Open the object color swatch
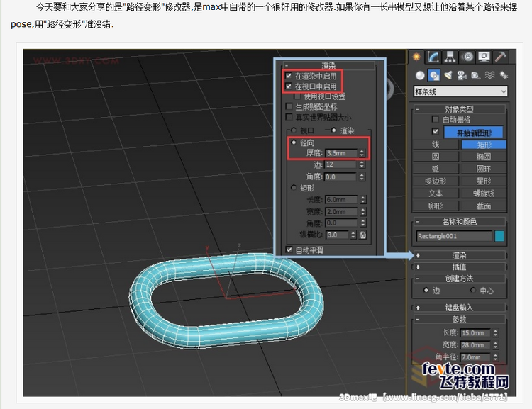Screen dimensions: 532x409 499,236
